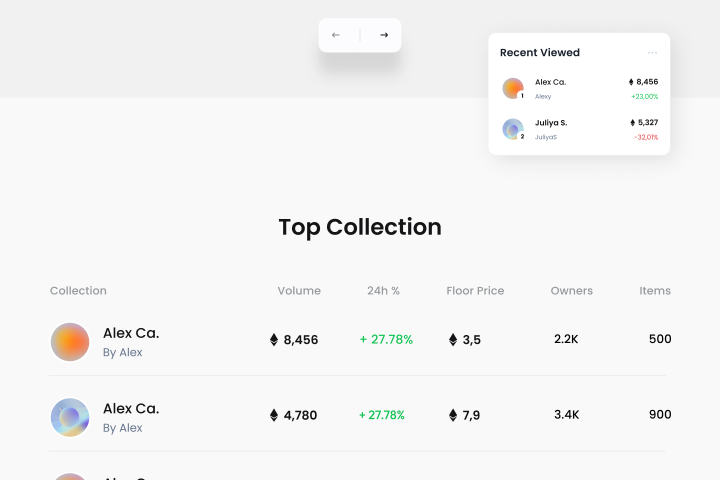Click the right arrow carousel button
The height and width of the screenshot is (480, 720).
[384, 35]
